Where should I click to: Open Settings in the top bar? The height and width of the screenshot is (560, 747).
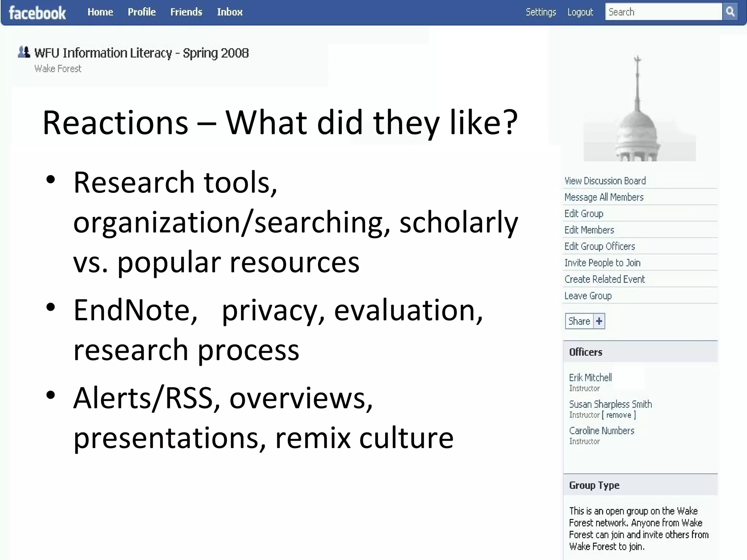pos(541,12)
